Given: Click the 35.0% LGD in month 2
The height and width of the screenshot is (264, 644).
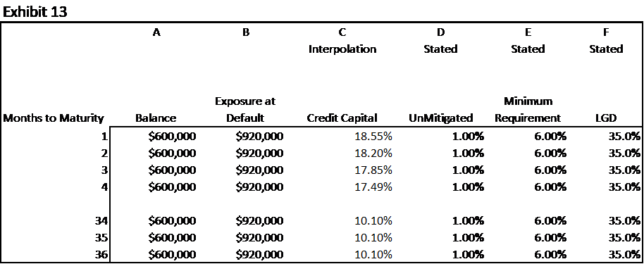Looking at the screenshot, I should pyautogui.click(x=624, y=153).
